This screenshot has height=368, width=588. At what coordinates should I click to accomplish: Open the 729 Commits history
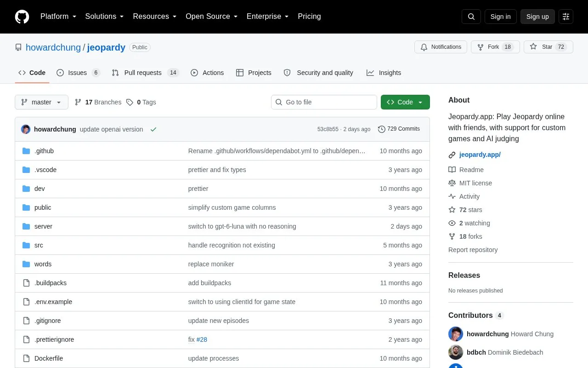coord(399,129)
